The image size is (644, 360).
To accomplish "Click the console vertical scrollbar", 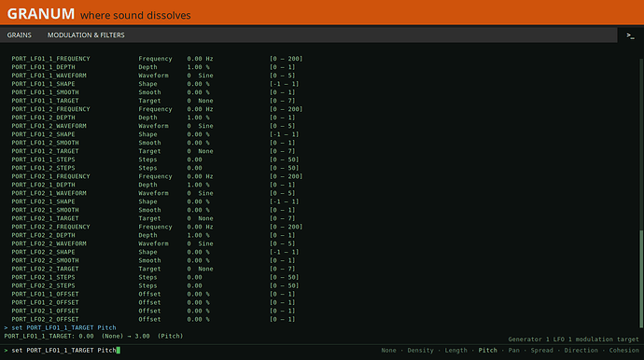I will click(x=641, y=279).
